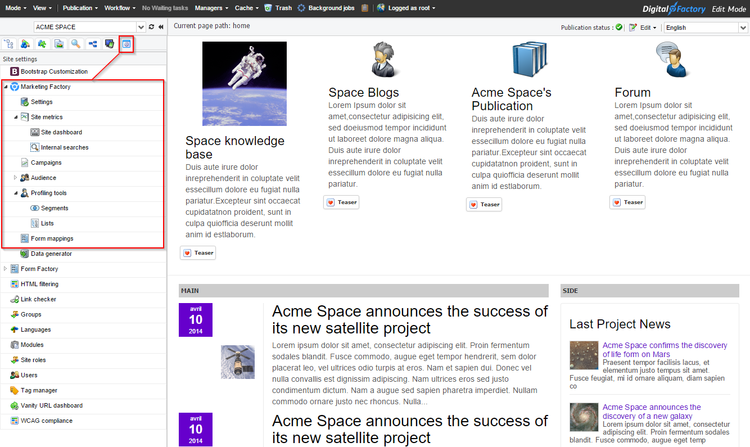Open new galaxy discovery news link

[x=651, y=411]
